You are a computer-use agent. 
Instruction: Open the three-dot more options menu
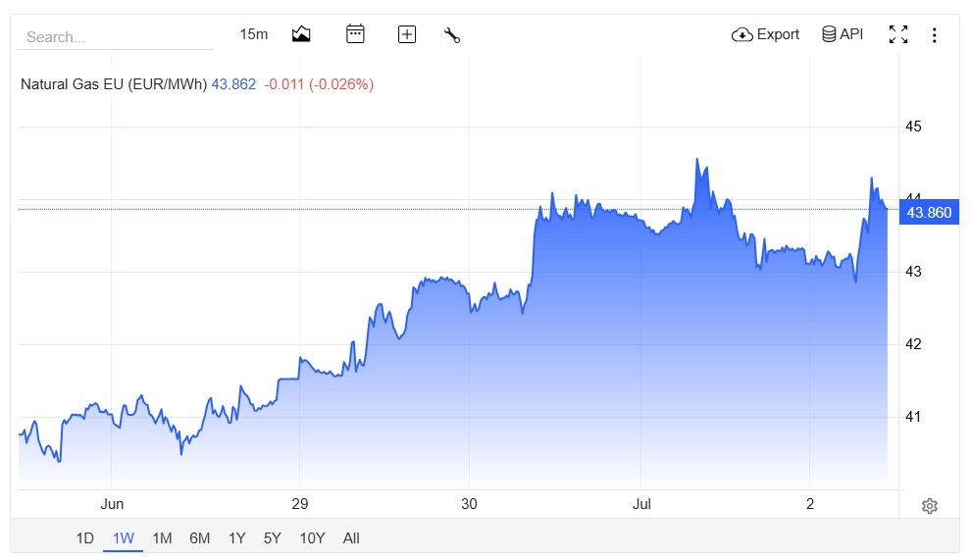click(934, 34)
